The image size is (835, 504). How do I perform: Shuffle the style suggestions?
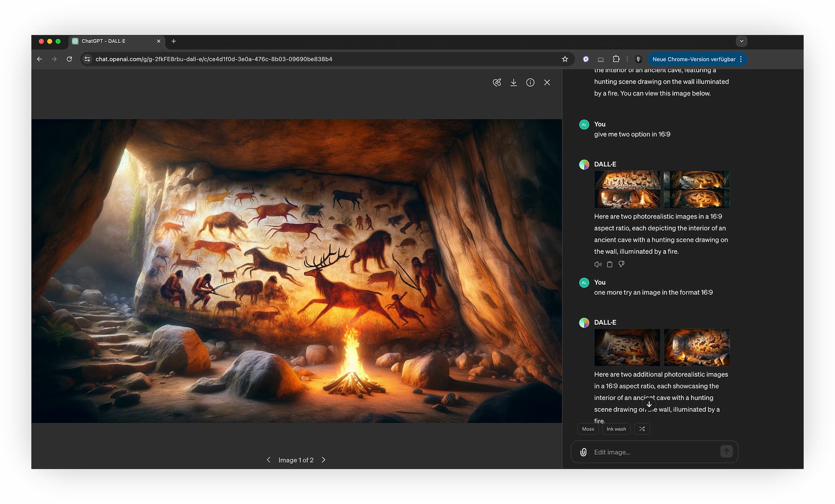tap(642, 429)
